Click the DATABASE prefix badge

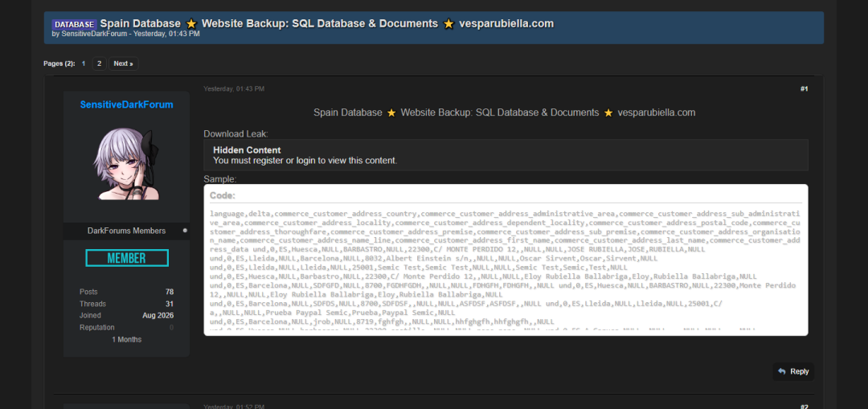pyautogui.click(x=75, y=24)
